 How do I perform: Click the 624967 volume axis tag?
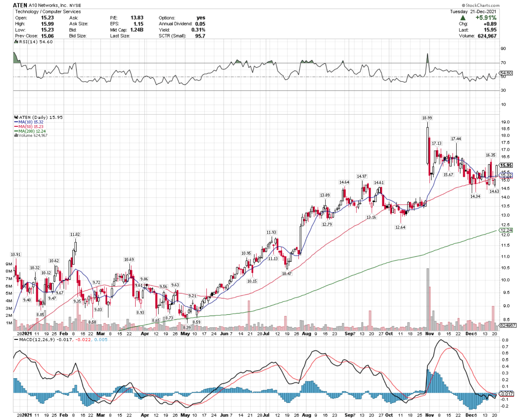point(507,325)
